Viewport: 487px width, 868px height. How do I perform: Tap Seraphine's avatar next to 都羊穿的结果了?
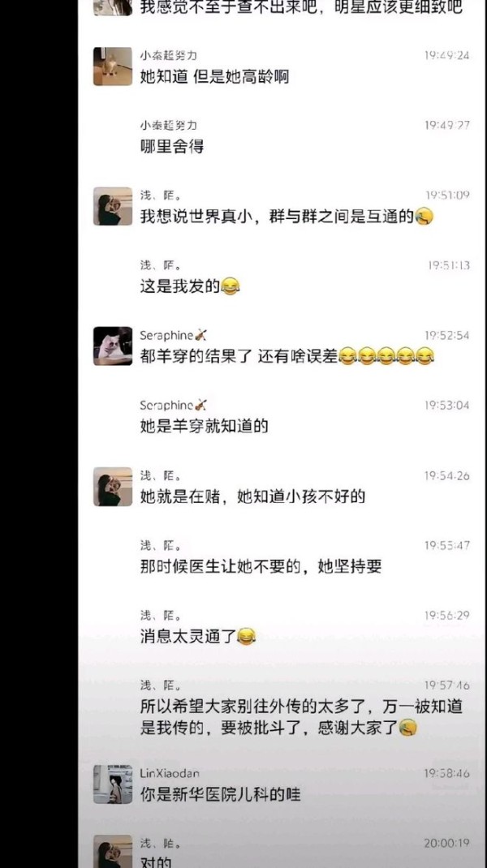pyautogui.click(x=113, y=346)
